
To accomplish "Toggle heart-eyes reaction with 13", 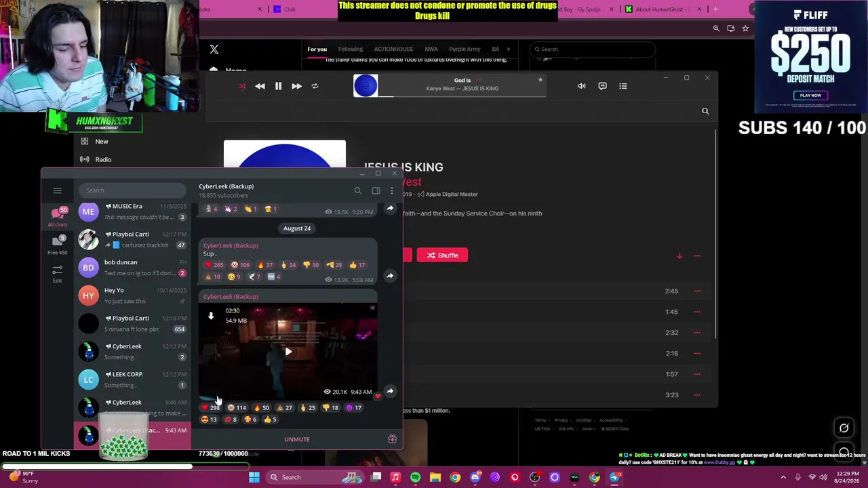I will (210, 420).
